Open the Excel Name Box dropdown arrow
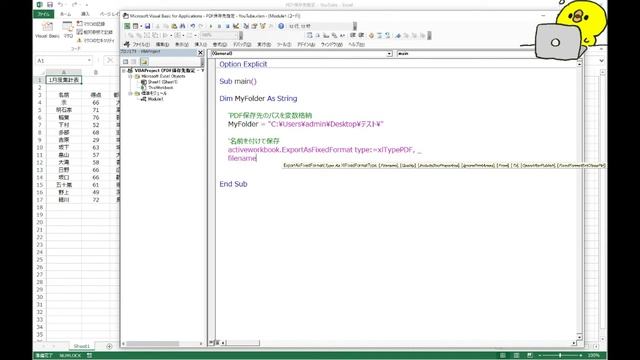The width and height of the screenshot is (640, 360). 89,60
